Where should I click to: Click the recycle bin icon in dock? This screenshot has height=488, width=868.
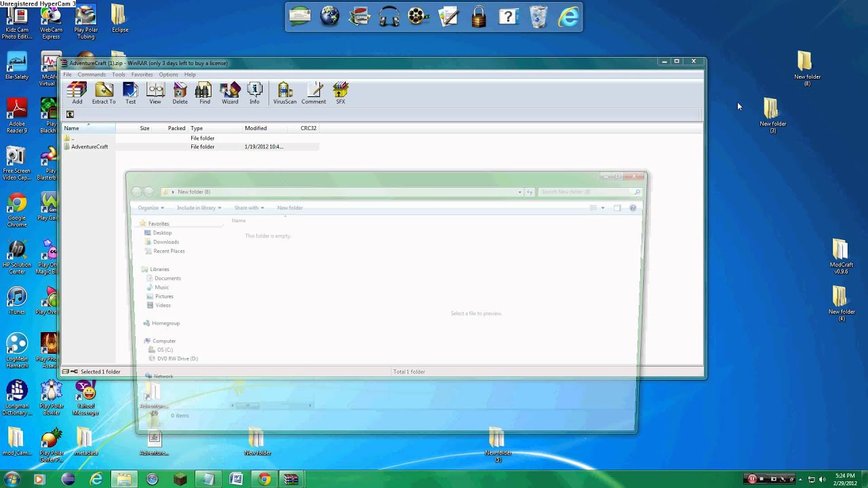538,16
